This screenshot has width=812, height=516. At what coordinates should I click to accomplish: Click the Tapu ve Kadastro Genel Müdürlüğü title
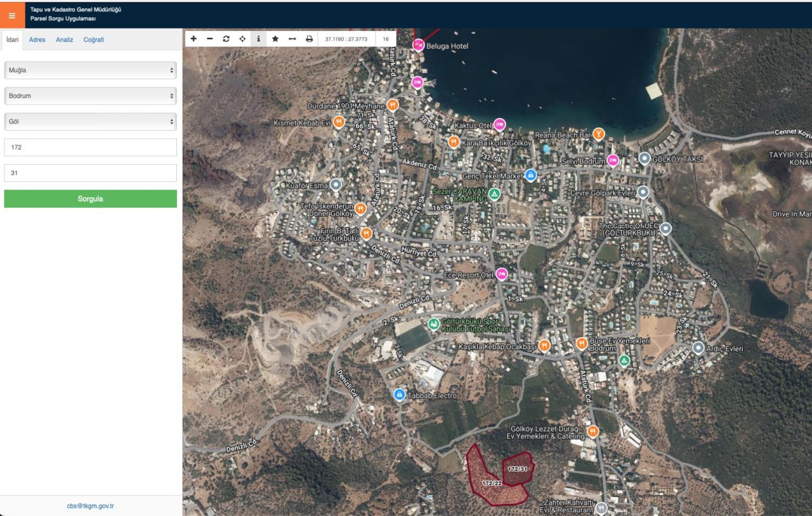[x=75, y=10]
